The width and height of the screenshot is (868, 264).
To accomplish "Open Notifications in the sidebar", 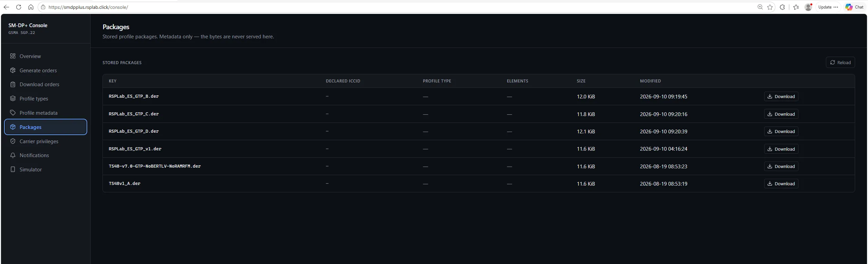I will pos(45,155).
